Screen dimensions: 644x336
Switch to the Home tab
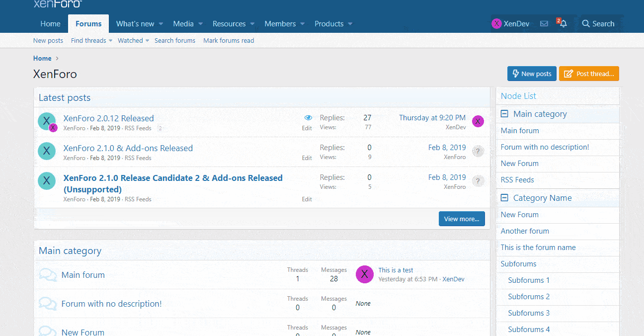click(50, 24)
